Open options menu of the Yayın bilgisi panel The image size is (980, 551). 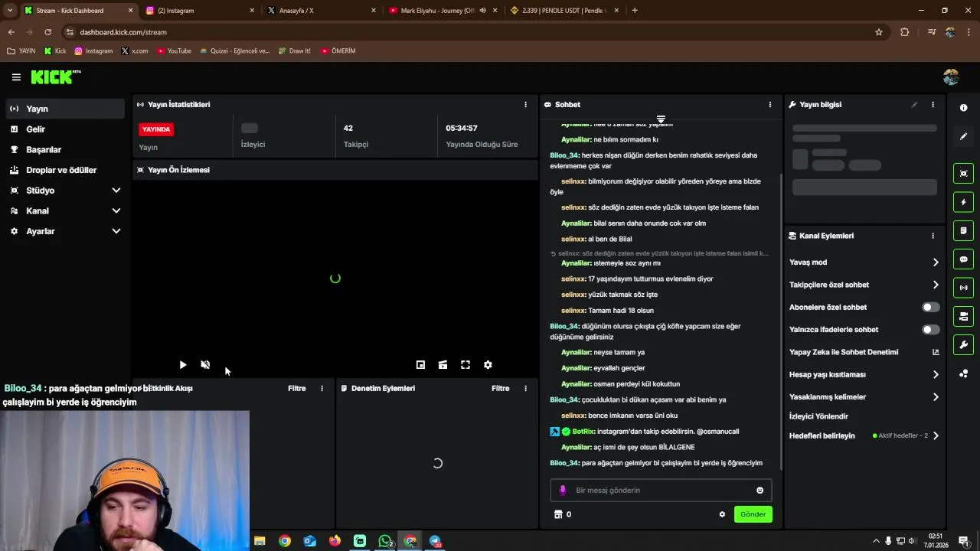[x=933, y=105]
